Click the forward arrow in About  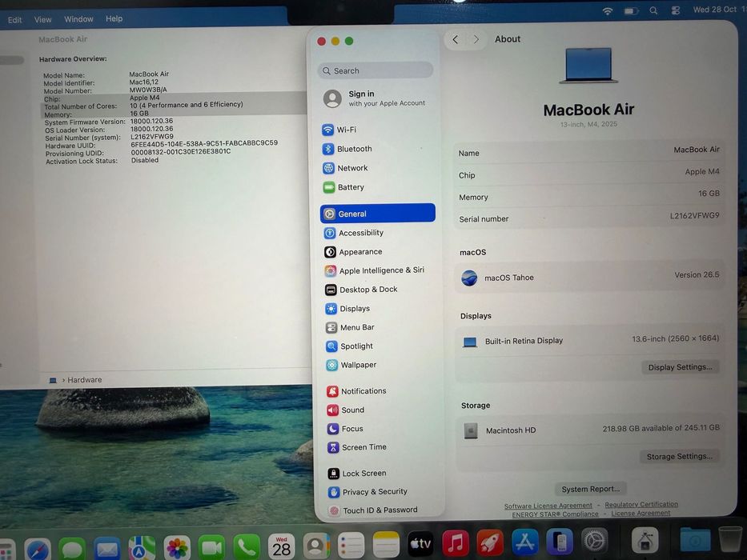click(x=476, y=39)
